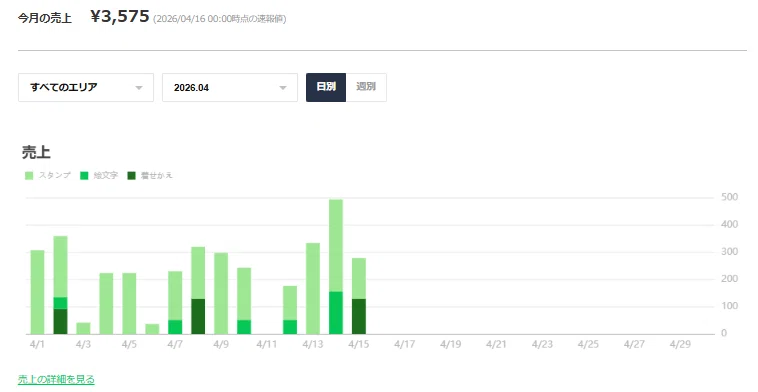Select the 4/9 stamp sales bar
This screenshot has height=392, width=758.
click(x=221, y=293)
